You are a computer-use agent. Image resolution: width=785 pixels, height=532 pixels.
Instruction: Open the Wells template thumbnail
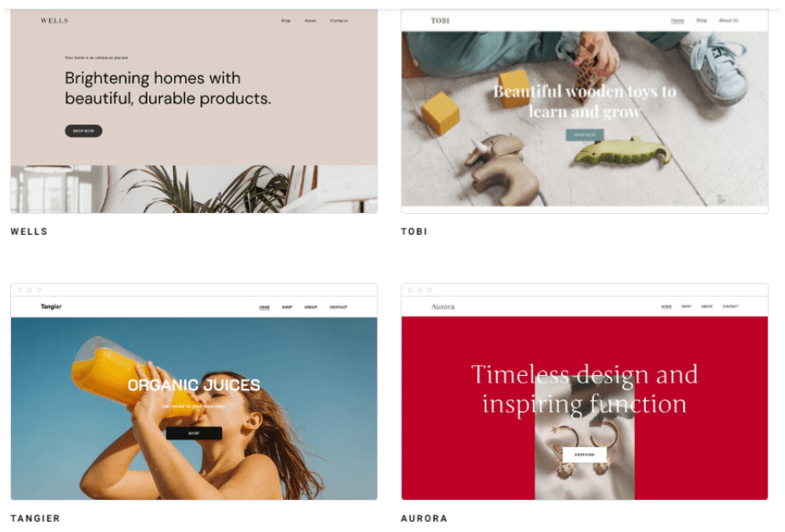click(x=193, y=111)
